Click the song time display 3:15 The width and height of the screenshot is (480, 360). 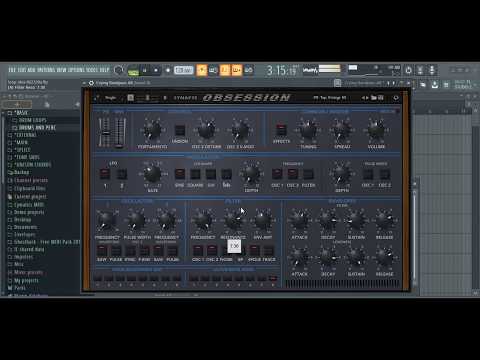282,70
